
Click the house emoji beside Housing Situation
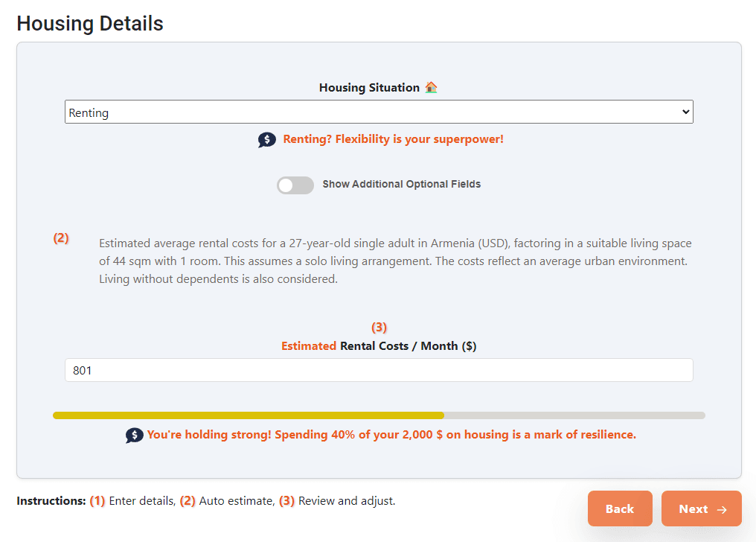tap(432, 87)
